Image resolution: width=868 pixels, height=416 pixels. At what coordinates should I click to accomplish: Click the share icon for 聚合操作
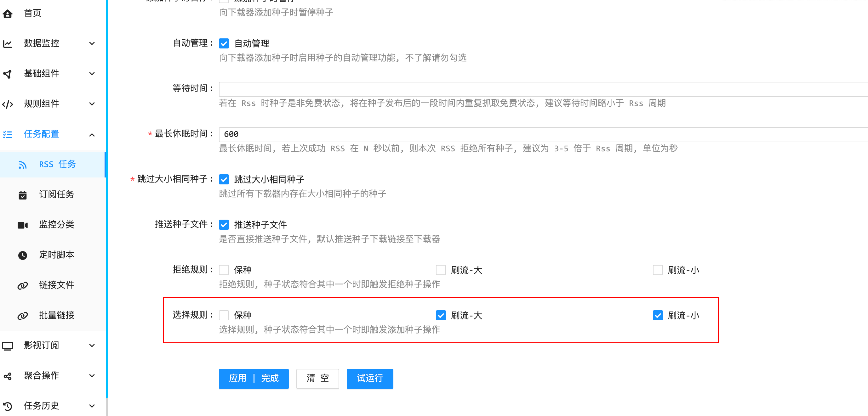coord(8,376)
